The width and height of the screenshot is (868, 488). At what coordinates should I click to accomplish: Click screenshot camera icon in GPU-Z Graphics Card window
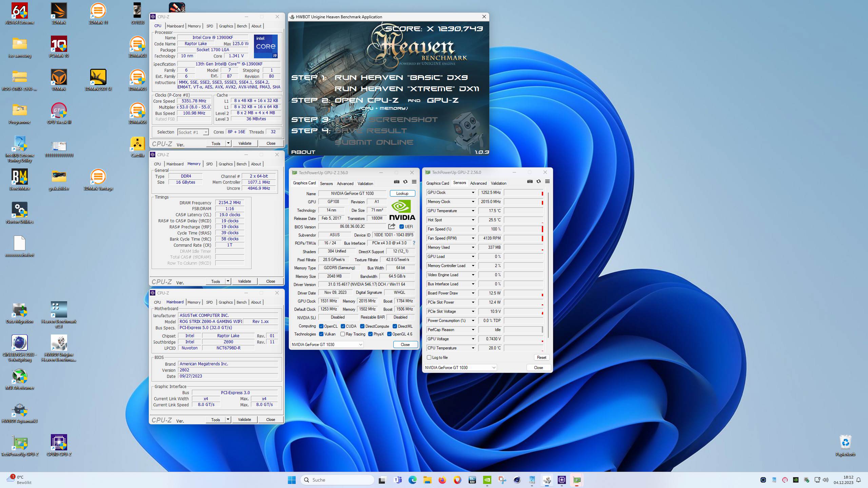(397, 182)
